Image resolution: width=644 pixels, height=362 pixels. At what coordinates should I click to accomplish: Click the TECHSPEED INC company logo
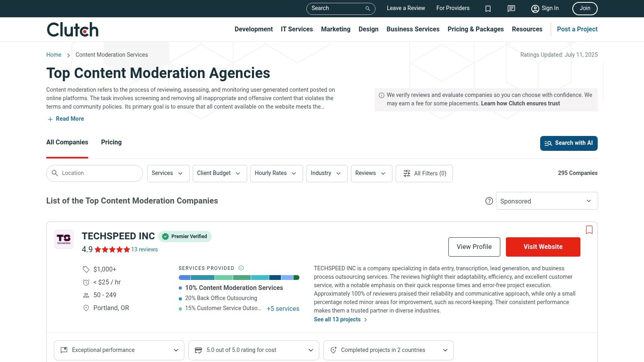[64, 239]
